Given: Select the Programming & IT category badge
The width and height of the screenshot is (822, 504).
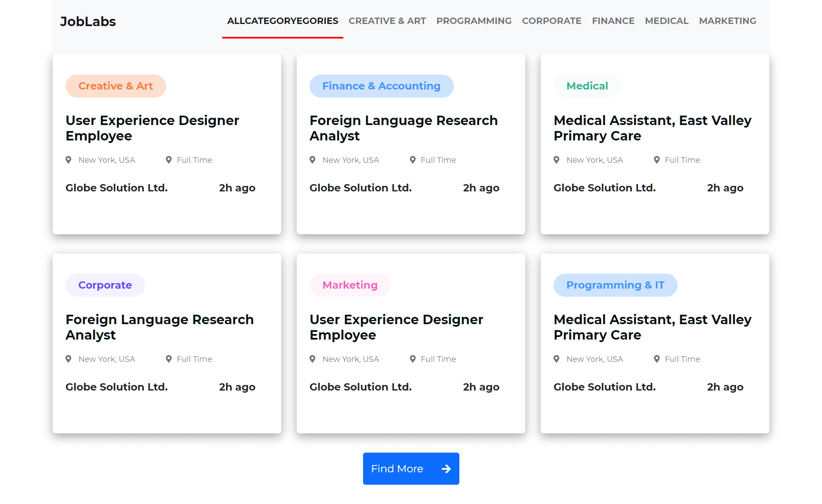Looking at the screenshot, I should [x=615, y=285].
